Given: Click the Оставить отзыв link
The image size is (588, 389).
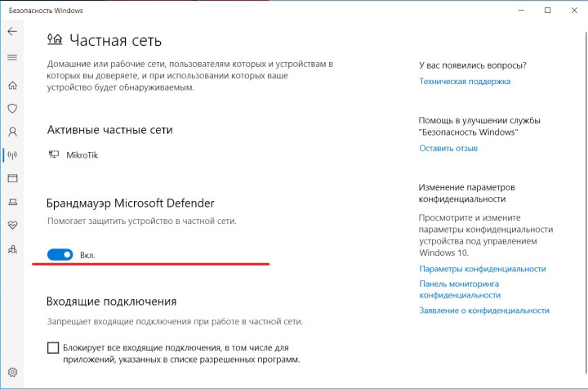Looking at the screenshot, I should tap(448, 149).
